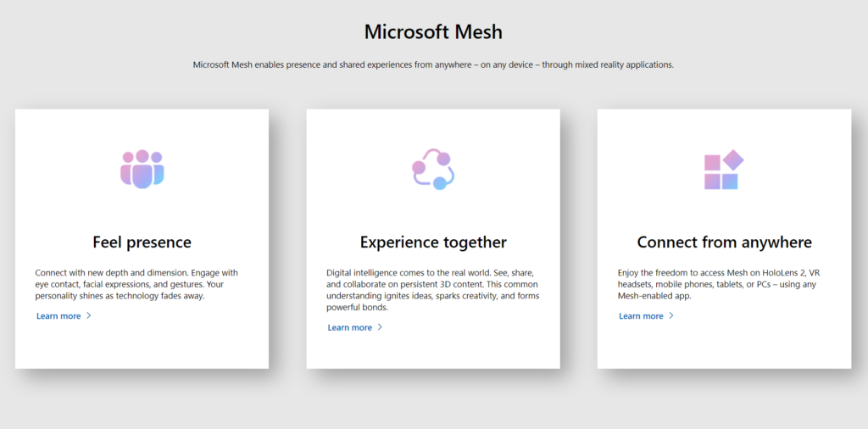The image size is (868, 429).
Task: Click the paragraph starting 'Connect with new depth'
Action: (136, 285)
